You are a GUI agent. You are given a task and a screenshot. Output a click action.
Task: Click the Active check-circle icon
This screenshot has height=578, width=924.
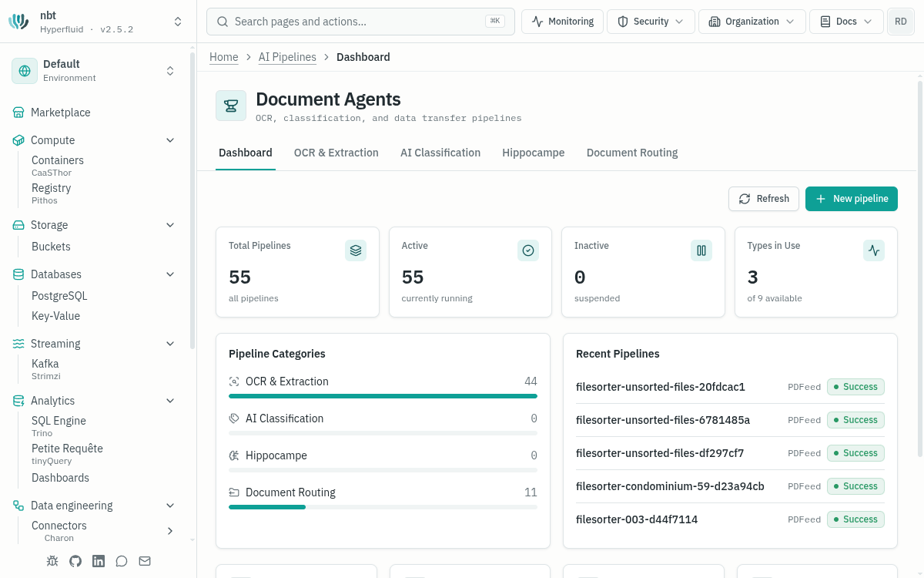tap(528, 250)
